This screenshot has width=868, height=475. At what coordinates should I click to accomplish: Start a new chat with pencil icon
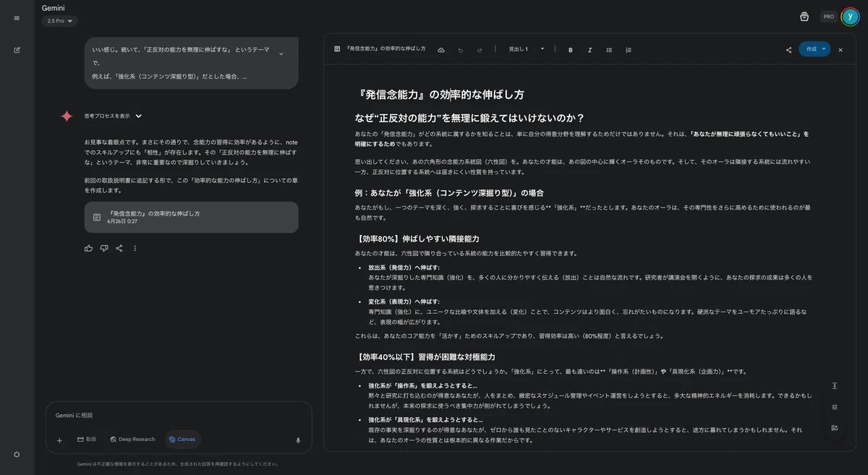17,50
